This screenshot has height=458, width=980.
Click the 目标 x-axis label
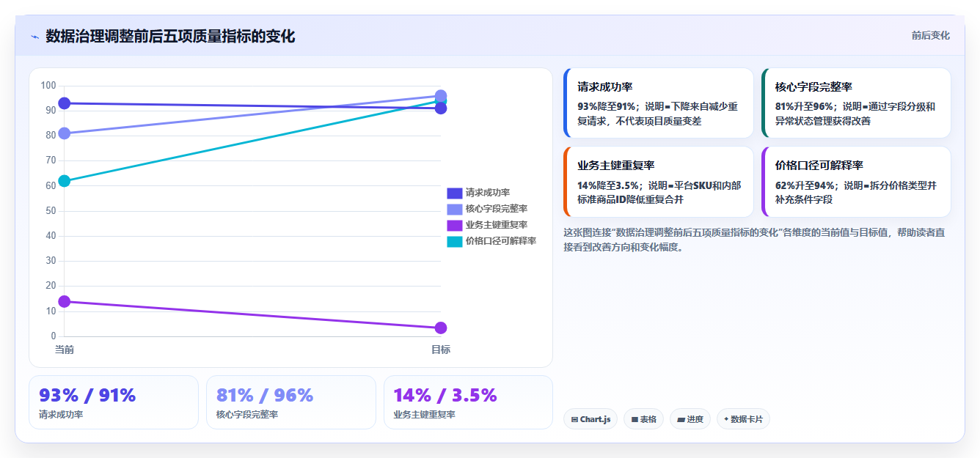pyautogui.click(x=441, y=350)
